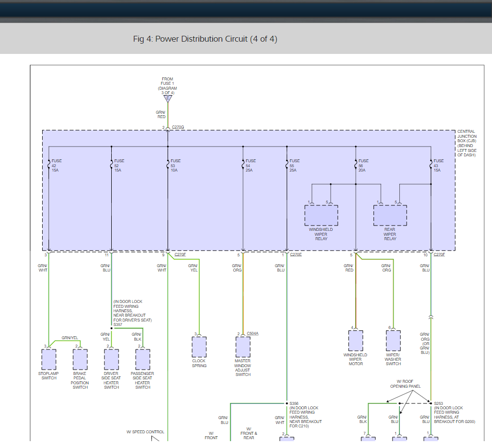
Task: Click the C270G connector label
Action: [x=178, y=127]
